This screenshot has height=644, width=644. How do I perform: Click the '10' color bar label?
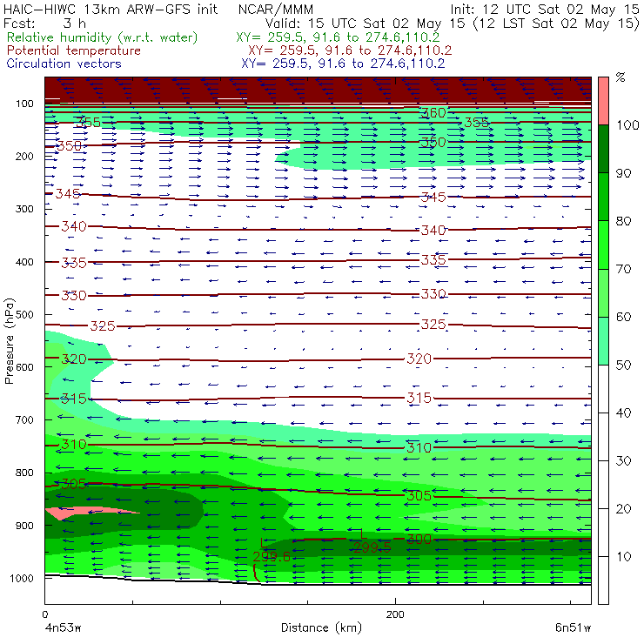[x=623, y=556]
